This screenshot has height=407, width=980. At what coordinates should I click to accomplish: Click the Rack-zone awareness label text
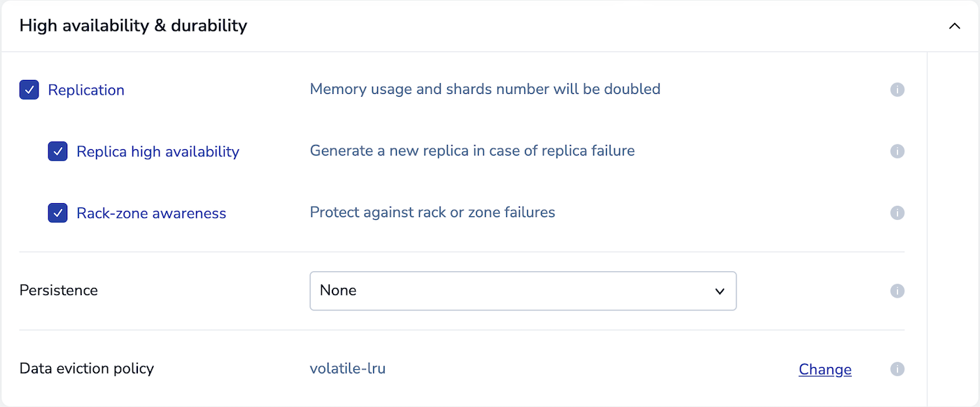pyautogui.click(x=151, y=214)
